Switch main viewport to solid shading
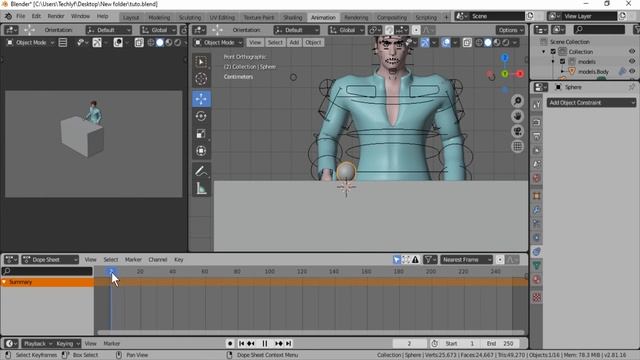640x360 pixels. (x=488, y=42)
